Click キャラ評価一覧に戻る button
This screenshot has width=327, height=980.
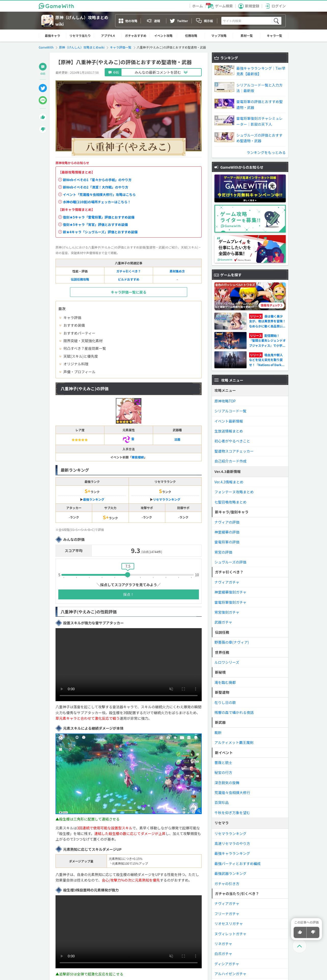pyautogui.click(x=128, y=292)
